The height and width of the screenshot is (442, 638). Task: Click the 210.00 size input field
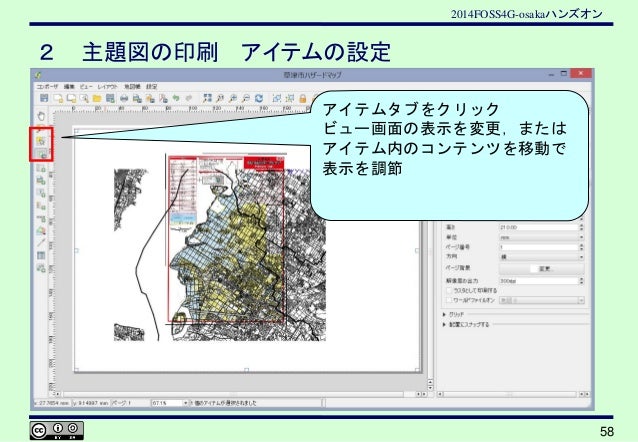(x=539, y=228)
